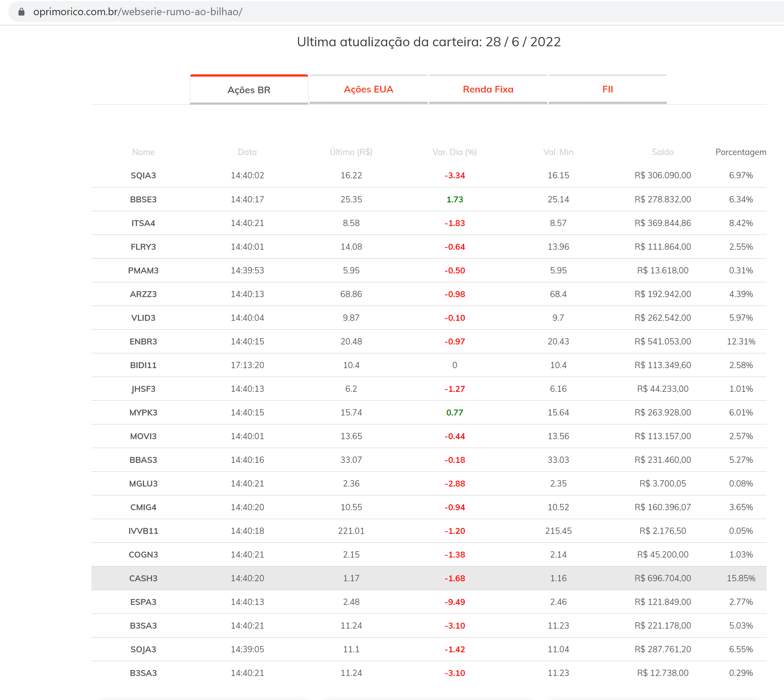Click the CASH3 highlighted row name
Image resolution: width=784 pixels, height=700 pixels.
pos(143,578)
